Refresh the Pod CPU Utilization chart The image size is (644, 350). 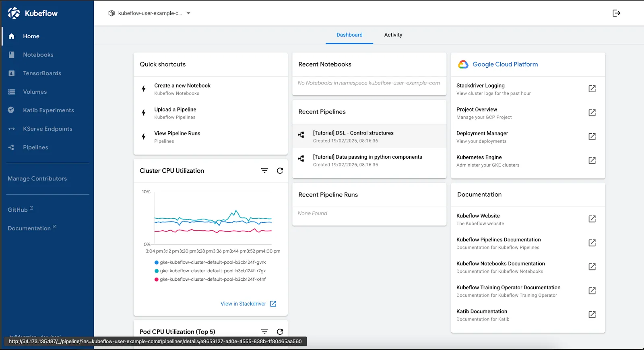(280, 331)
